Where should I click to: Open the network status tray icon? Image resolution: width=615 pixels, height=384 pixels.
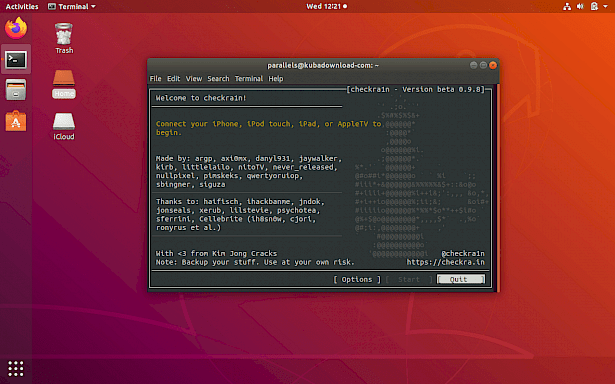[x=567, y=6]
